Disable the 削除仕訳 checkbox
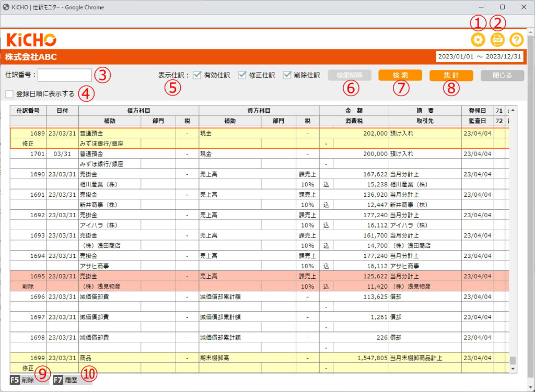 pyautogui.click(x=287, y=75)
